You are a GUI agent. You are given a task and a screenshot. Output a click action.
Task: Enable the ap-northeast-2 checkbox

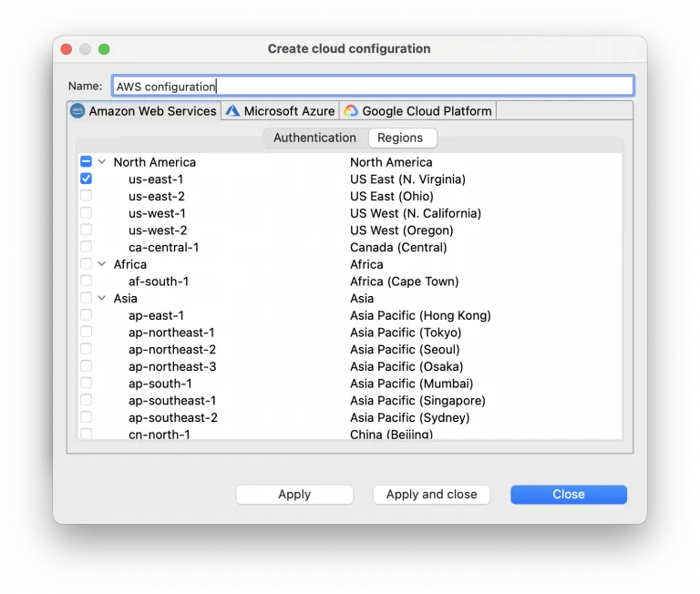87,349
